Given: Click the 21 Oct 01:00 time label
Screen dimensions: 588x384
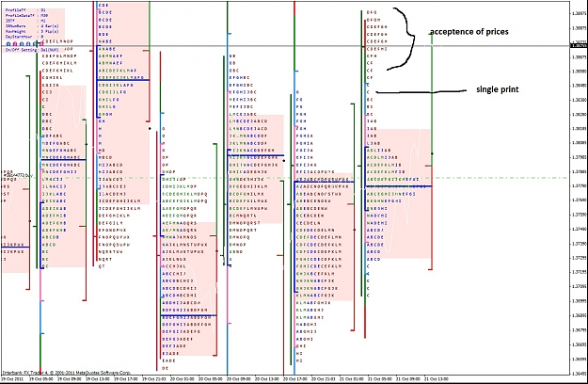Looking at the screenshot, I should 351,378.
